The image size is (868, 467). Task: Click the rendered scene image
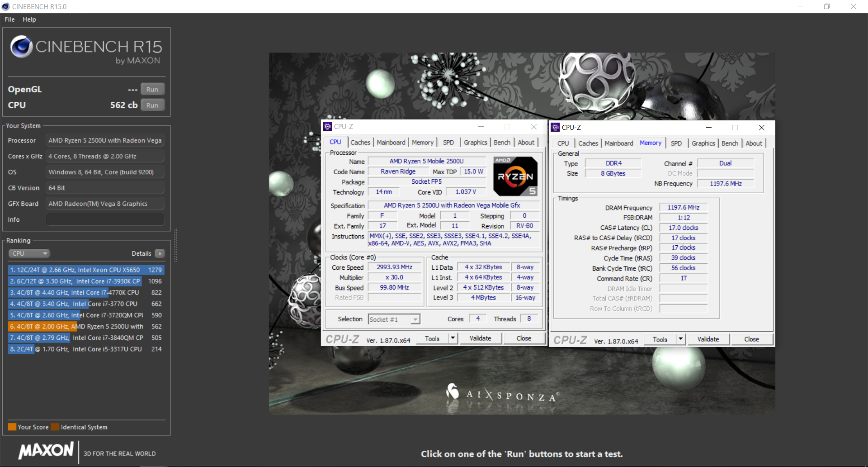[x=522, y=233]
